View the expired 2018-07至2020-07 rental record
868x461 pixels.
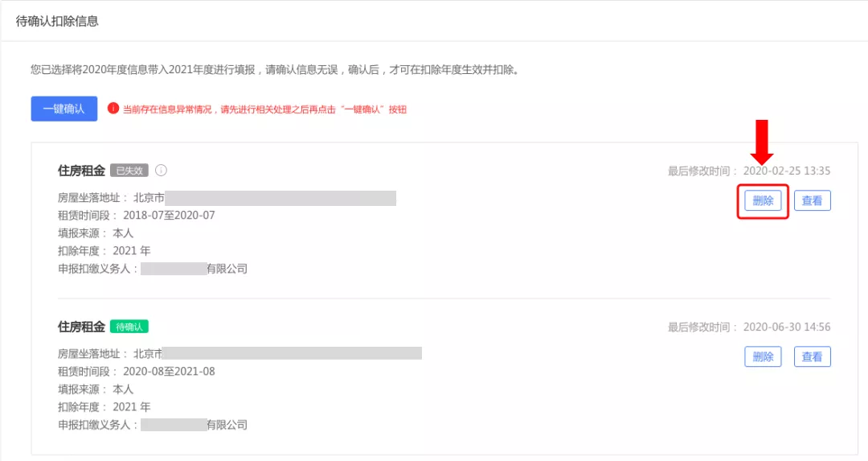(812, 200)
